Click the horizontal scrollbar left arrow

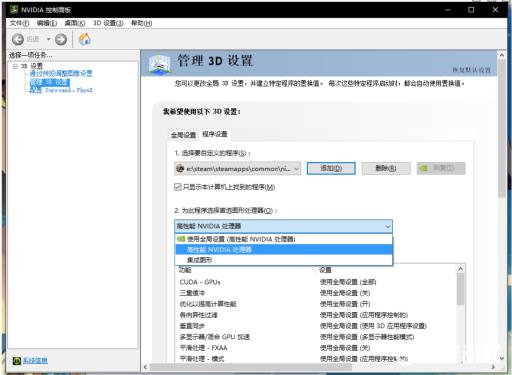coord(145,367)
